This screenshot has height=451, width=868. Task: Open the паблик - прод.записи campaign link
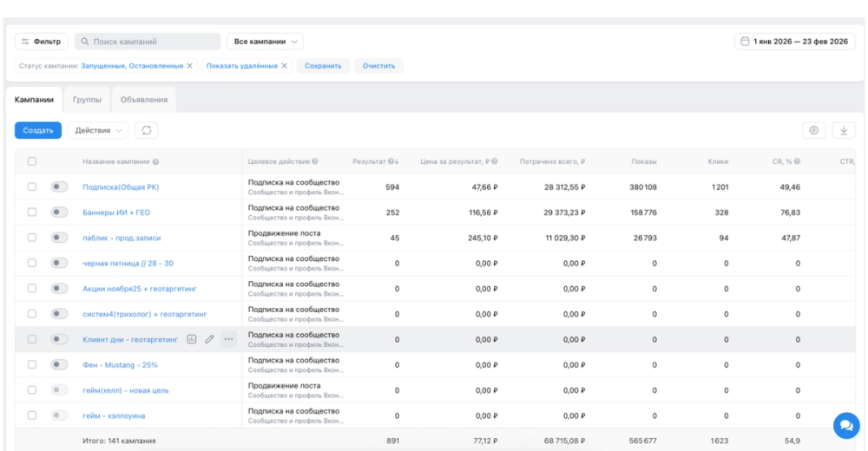[x=122, y=238]
